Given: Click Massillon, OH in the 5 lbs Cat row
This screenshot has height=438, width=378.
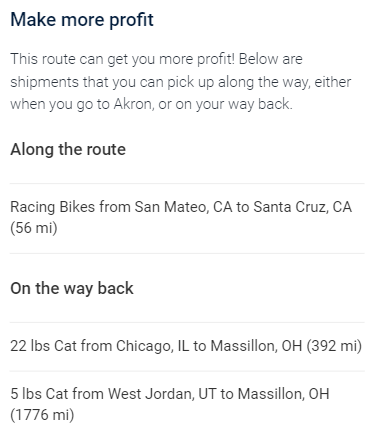Looking at the screenshot, I should click(284, 394).
